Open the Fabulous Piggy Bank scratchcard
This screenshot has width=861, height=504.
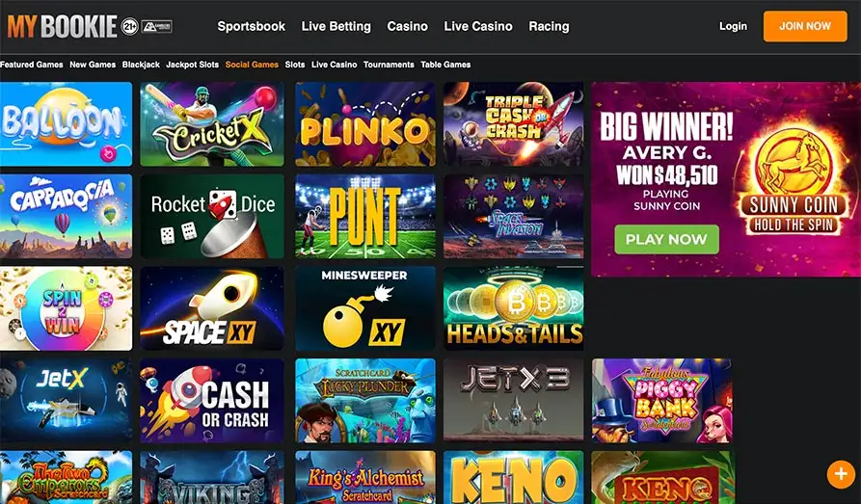coord(662,401)
